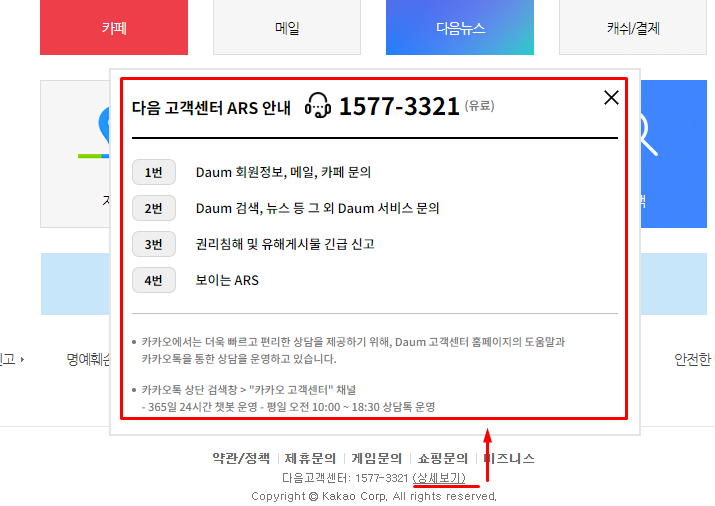715x506 pixels.
Task: Click the map pin icon tile behind popup
Action: pyautogui.click(x=75, y=154)
